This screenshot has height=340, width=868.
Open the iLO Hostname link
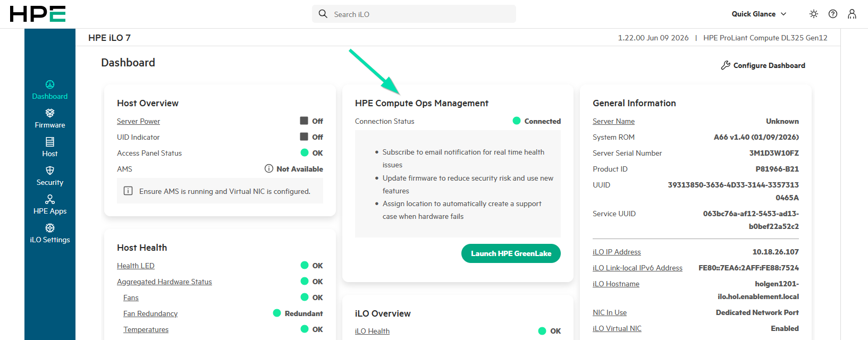[616, 284]
